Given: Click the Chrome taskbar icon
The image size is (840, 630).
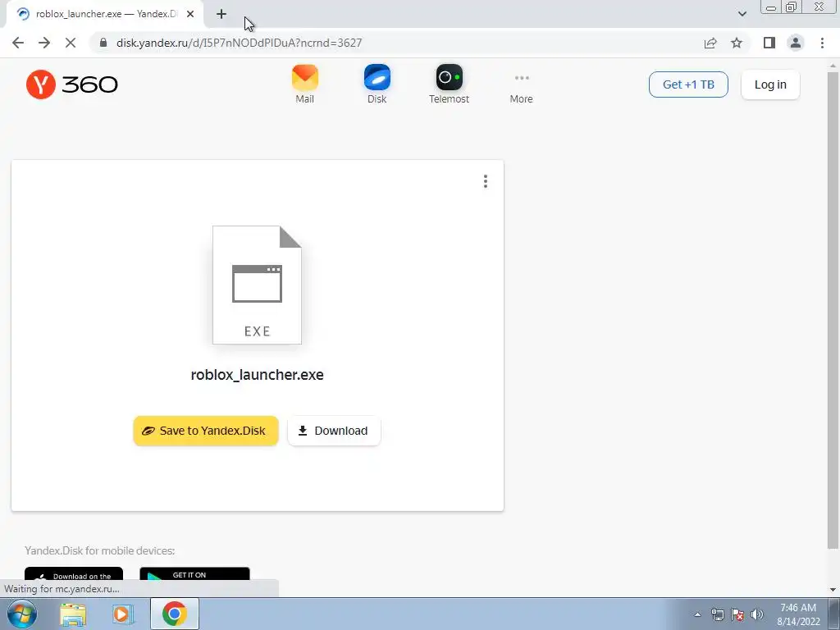Looking at the screenshot, I should pyautogui.click(x=174, y=614).
